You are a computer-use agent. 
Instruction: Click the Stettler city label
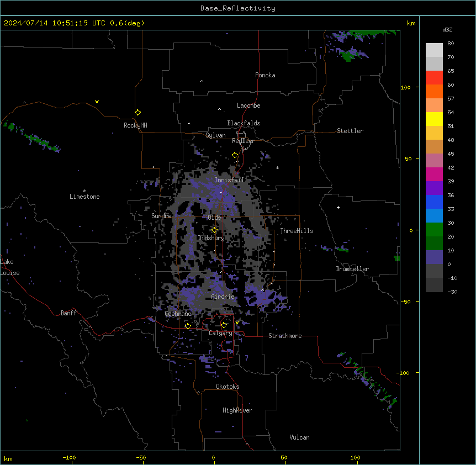350,131
